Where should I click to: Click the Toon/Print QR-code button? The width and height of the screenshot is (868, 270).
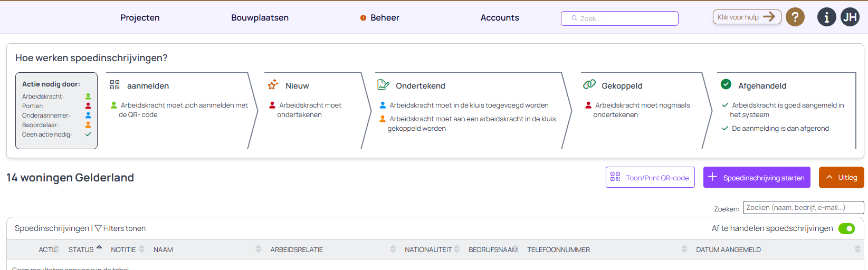(650, 177)
